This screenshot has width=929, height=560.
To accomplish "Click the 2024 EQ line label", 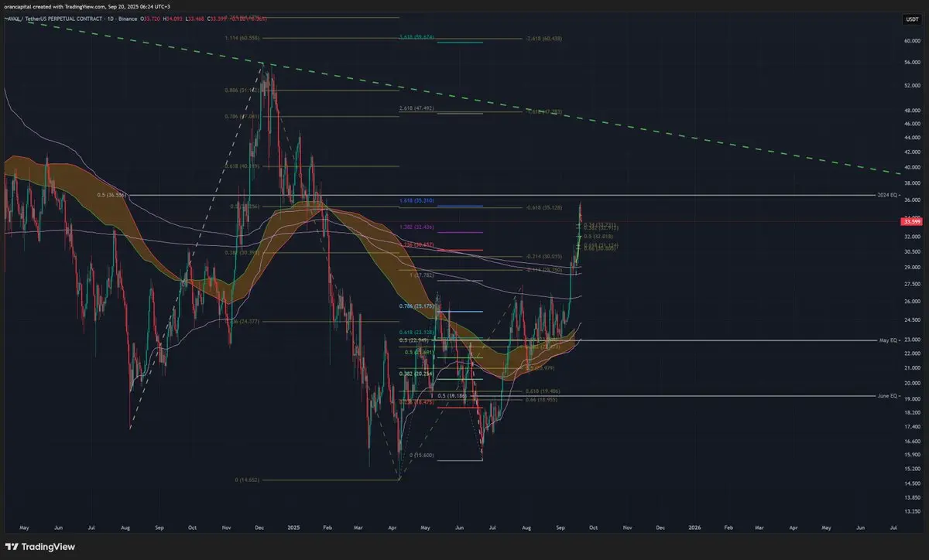I will [886, 196].
